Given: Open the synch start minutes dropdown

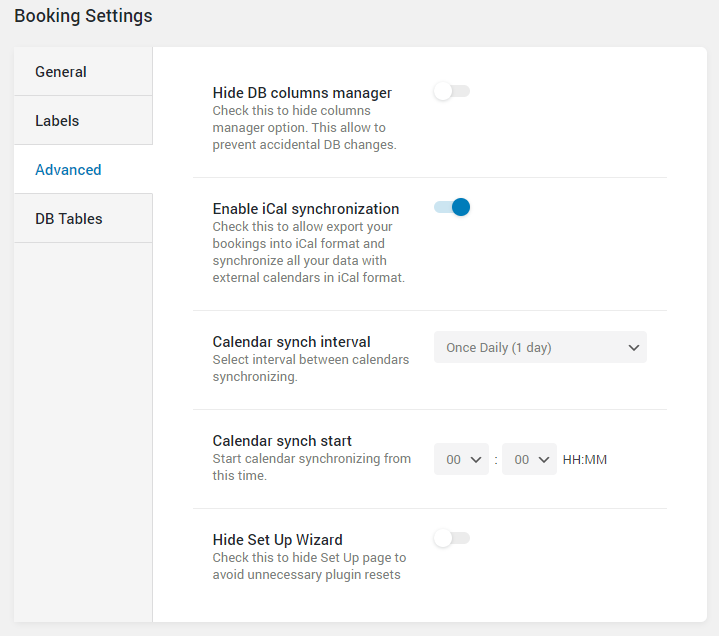Looking at the screenshot, I should [x=529, y=459].
